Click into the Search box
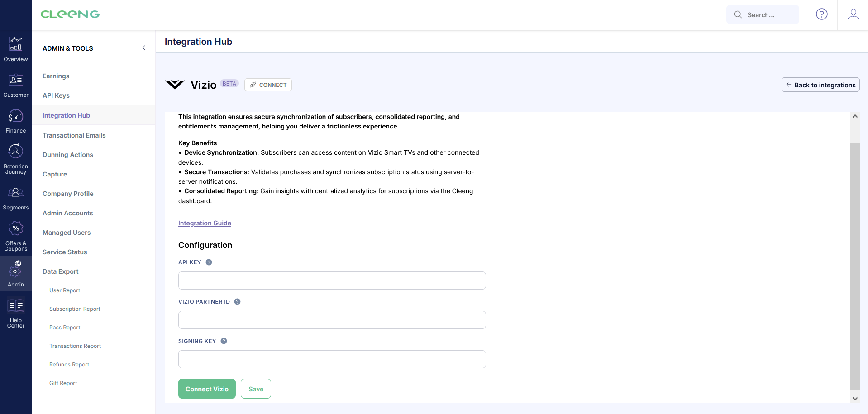 [x=763, y=14]
